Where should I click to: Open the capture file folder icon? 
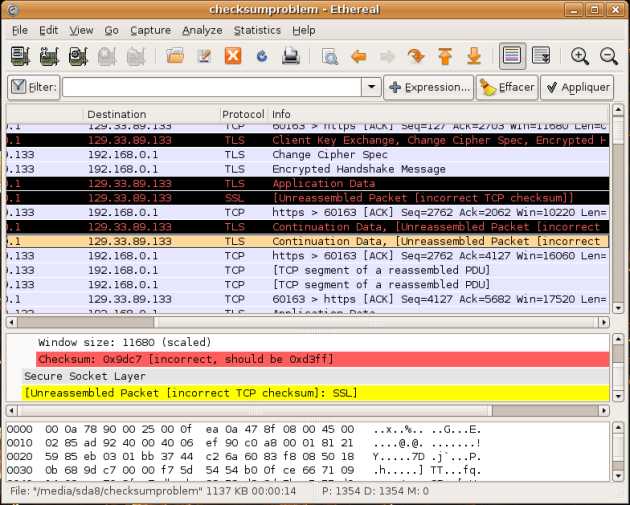tap(175, 56)
